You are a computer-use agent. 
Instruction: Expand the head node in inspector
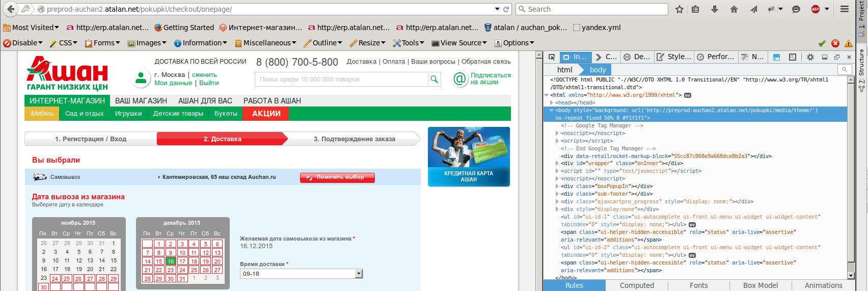click(x=552, y=102)
